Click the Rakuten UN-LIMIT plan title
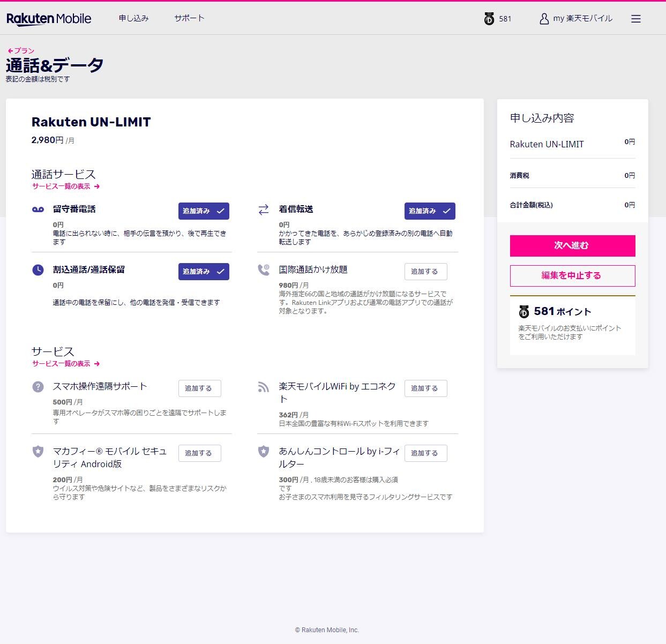The image size is (666, 644). (91, 122)
